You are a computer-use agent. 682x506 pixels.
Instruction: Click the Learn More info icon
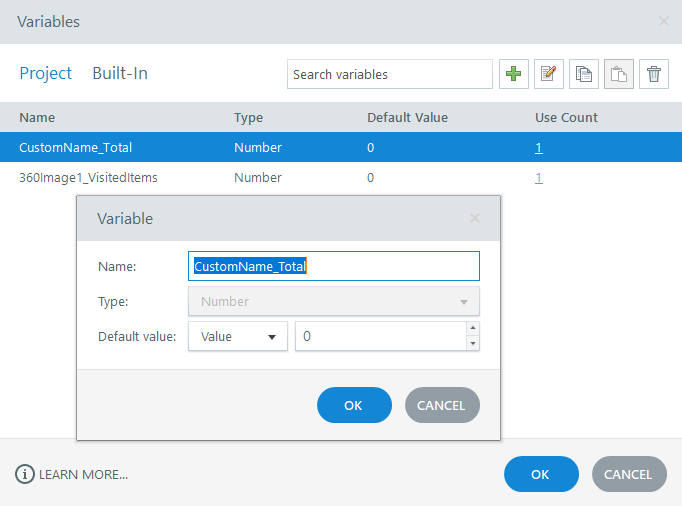pyautogui.click(x=25, y=474)
